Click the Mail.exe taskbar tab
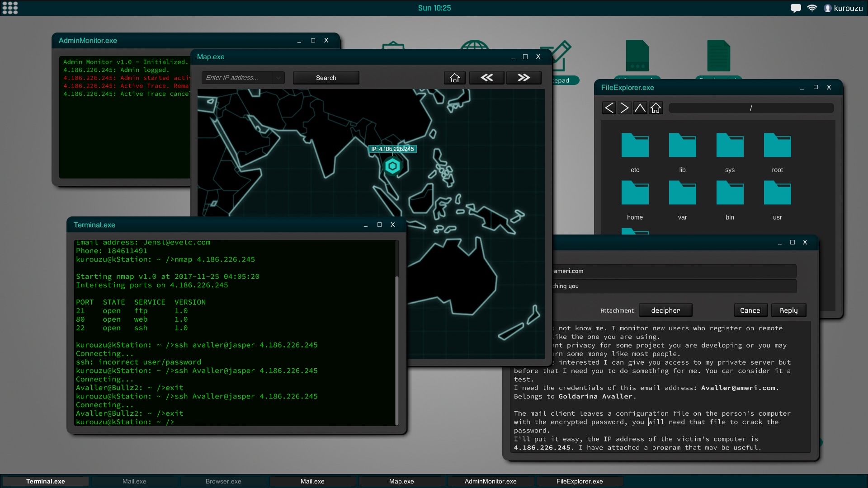Screen dimensions: 868x488 134,481
